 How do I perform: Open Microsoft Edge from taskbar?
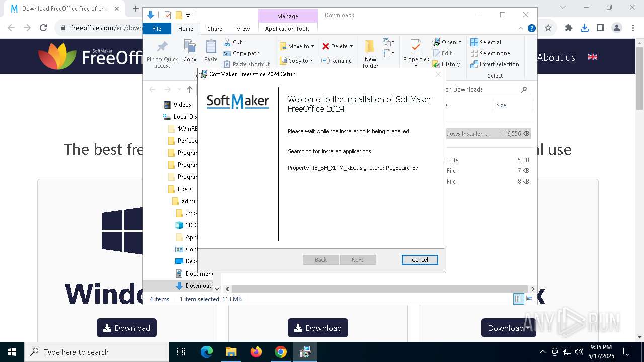point(207,352)
